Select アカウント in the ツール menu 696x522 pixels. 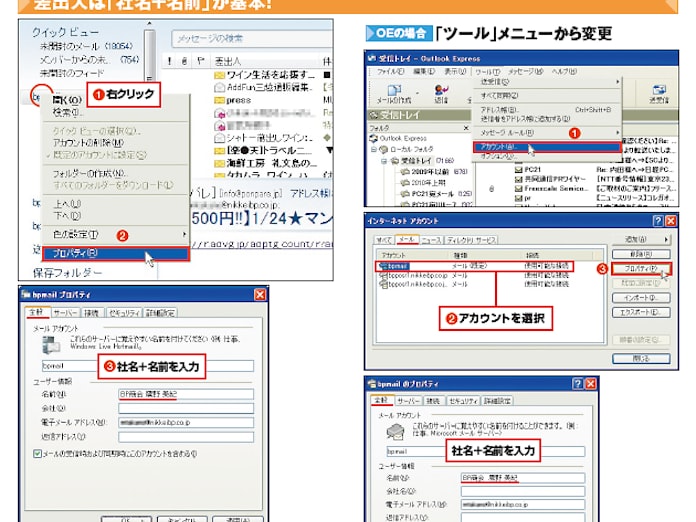click(x=547, y=147)
